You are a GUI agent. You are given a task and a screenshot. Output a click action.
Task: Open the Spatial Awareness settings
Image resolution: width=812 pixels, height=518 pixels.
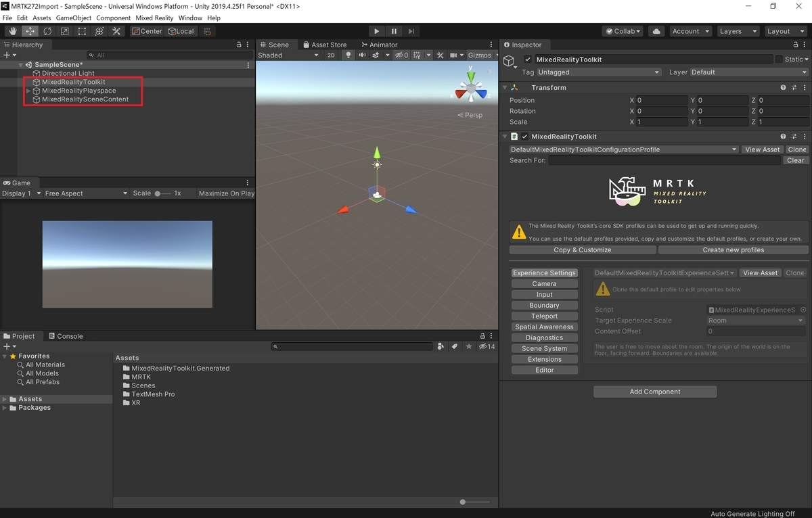coord(544,327)
